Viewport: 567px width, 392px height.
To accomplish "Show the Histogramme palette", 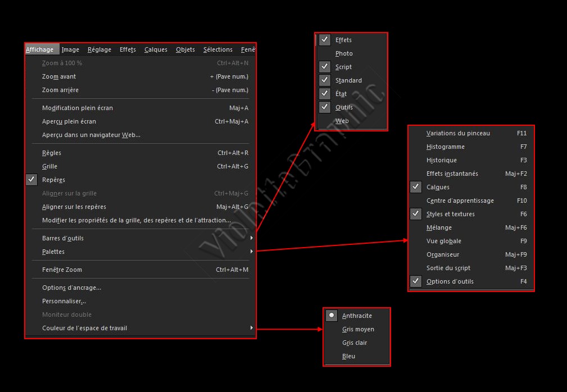I will [x=445, y=147].
